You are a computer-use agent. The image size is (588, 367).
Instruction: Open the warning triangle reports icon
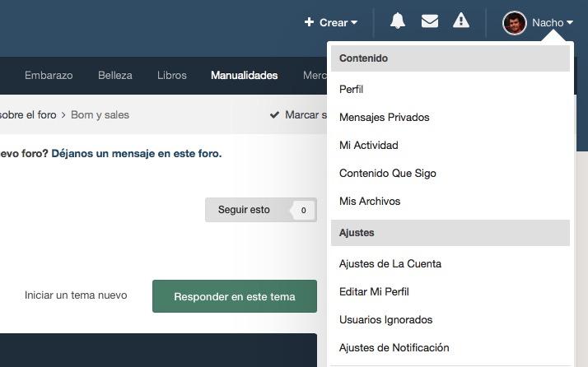461,21
